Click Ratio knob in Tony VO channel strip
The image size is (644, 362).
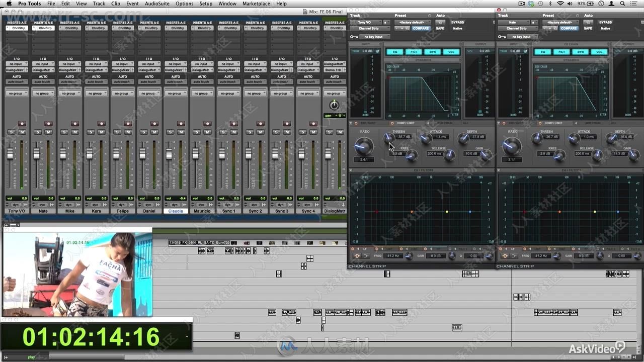pyautogui.click(x=363, y=146)
